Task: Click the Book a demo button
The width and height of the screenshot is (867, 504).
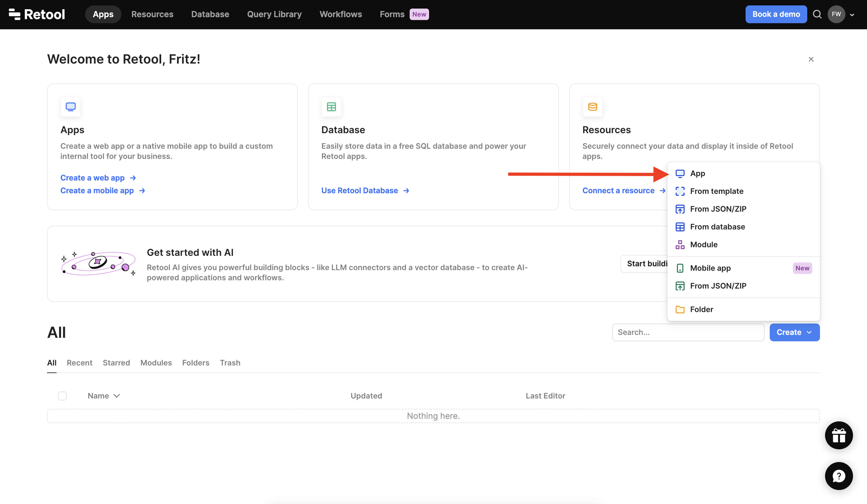Action: pos(776,14)
